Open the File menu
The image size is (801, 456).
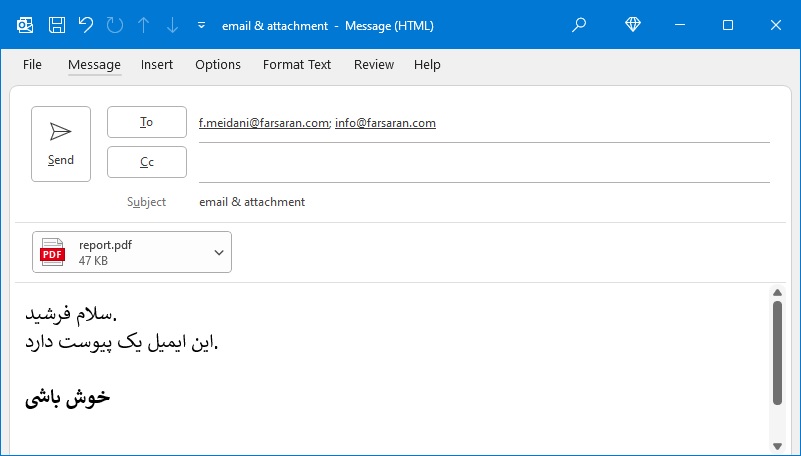click(32, 65)
